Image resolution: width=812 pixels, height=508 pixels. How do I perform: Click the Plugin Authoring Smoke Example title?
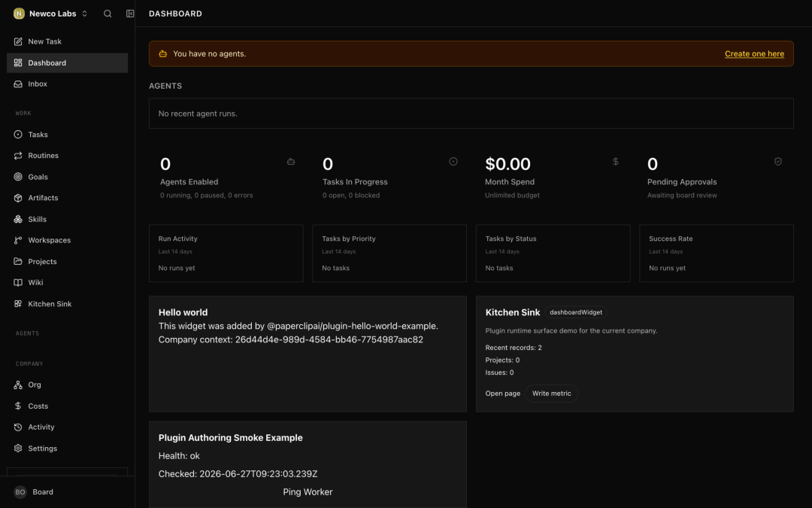tap(231, 438)
